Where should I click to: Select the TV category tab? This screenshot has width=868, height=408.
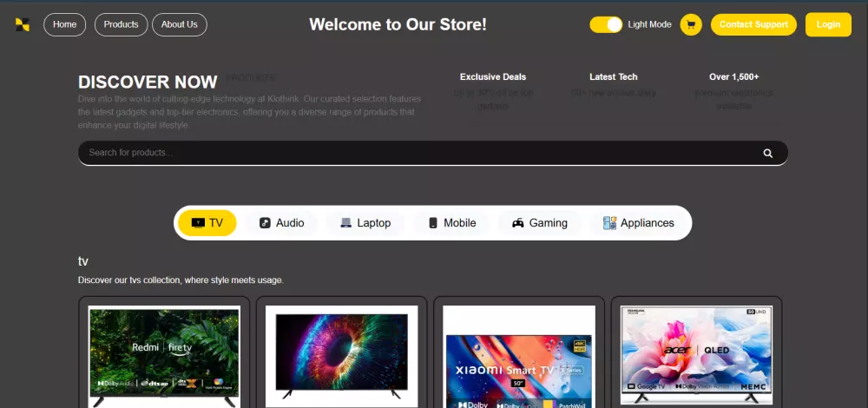[x=207, y=223]
